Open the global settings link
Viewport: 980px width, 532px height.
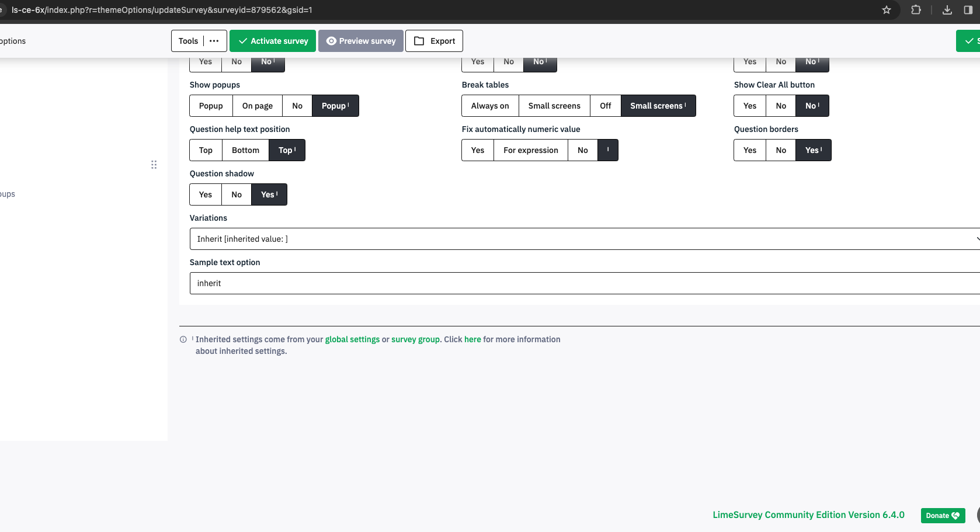pyautogui.click(x=352, y=339)
